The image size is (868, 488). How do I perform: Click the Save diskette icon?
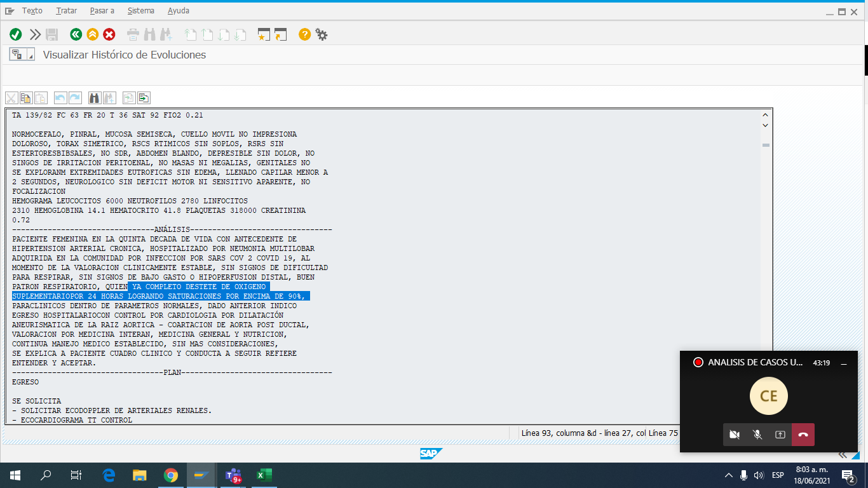tap(52, 34)
